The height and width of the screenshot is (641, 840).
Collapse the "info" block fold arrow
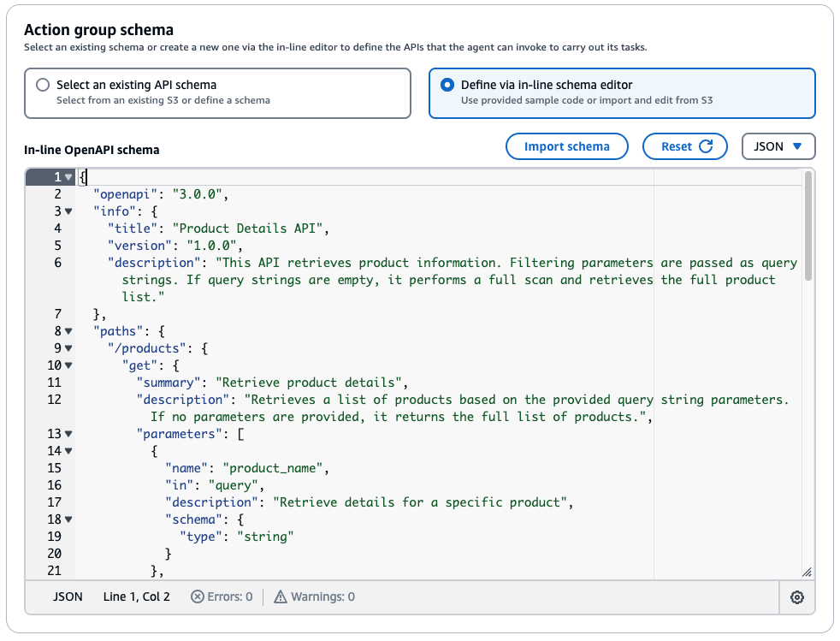click(68, 211)
